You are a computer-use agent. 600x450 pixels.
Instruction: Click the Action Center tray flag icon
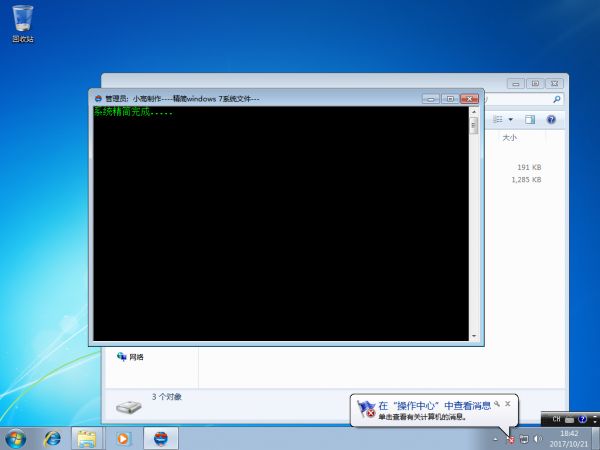510,440
